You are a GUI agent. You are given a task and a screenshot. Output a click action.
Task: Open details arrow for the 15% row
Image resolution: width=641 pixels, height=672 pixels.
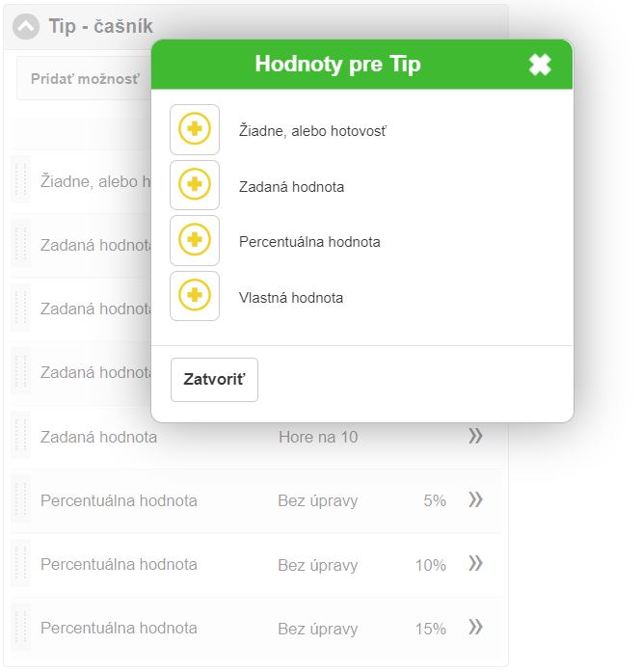point(475,628)
